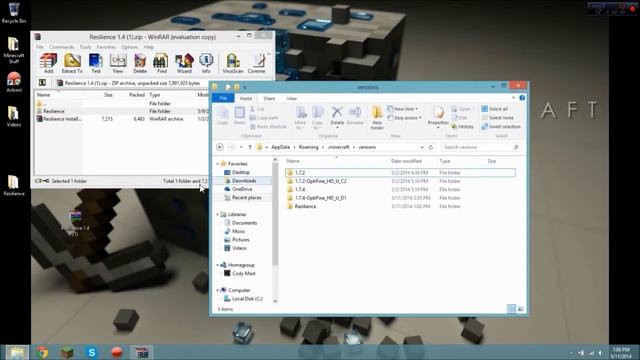Collapse the Explorer ribbon chevron

click(513, 98)
